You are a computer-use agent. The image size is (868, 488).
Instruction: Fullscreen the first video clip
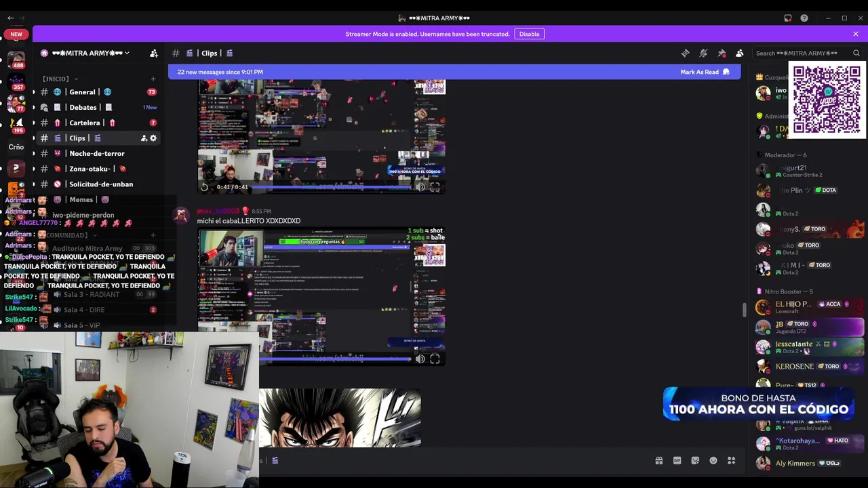click(435, 187)
